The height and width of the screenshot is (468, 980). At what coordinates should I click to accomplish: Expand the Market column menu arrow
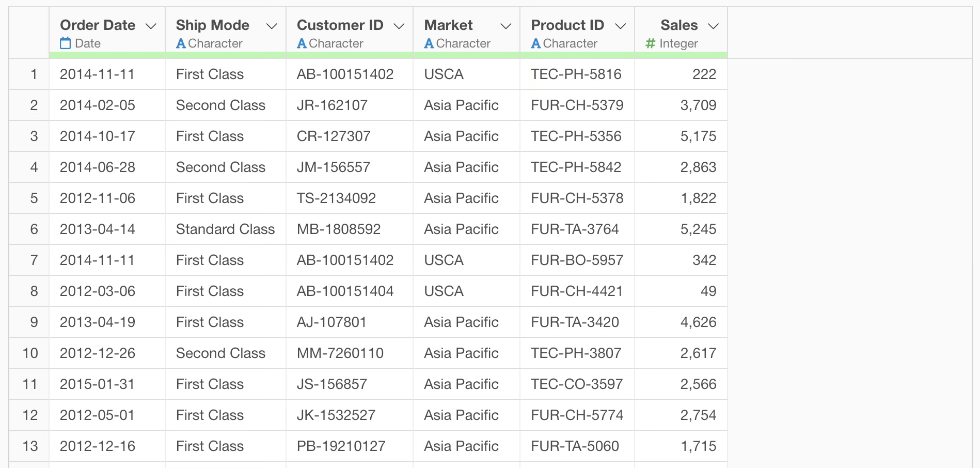(506, 26)
